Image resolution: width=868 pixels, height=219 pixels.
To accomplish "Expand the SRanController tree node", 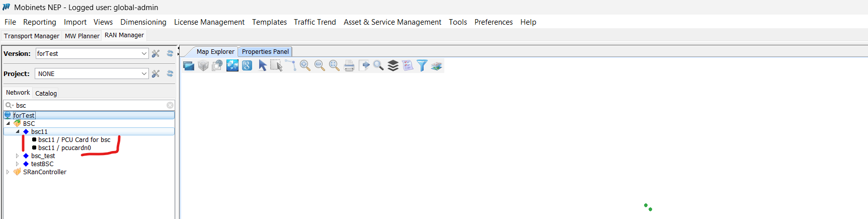I will [8, 172].
